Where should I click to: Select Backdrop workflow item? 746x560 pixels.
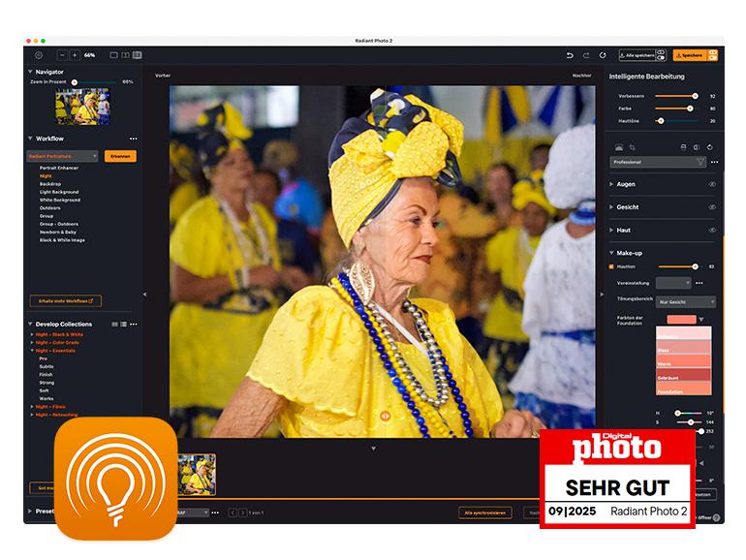(50, 184)
